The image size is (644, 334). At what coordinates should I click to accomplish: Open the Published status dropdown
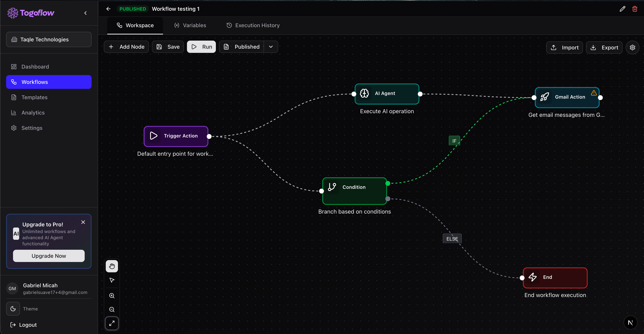click(271, 47)
